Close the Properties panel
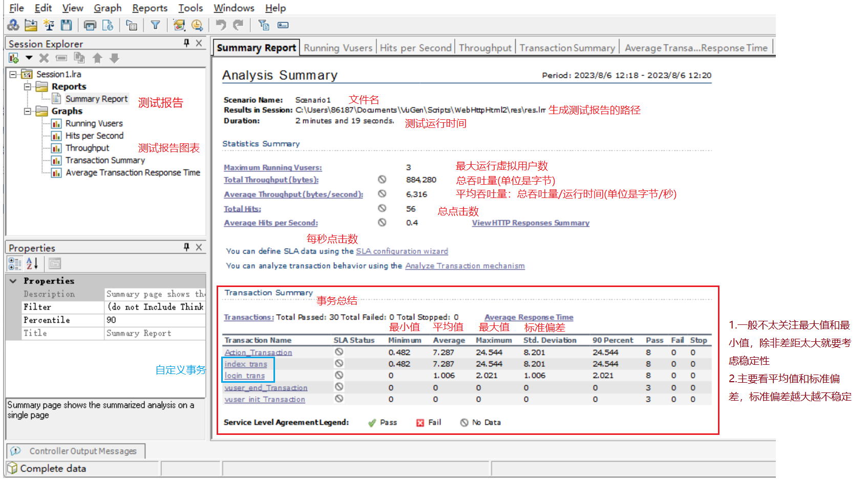 [x=199, y=248]
